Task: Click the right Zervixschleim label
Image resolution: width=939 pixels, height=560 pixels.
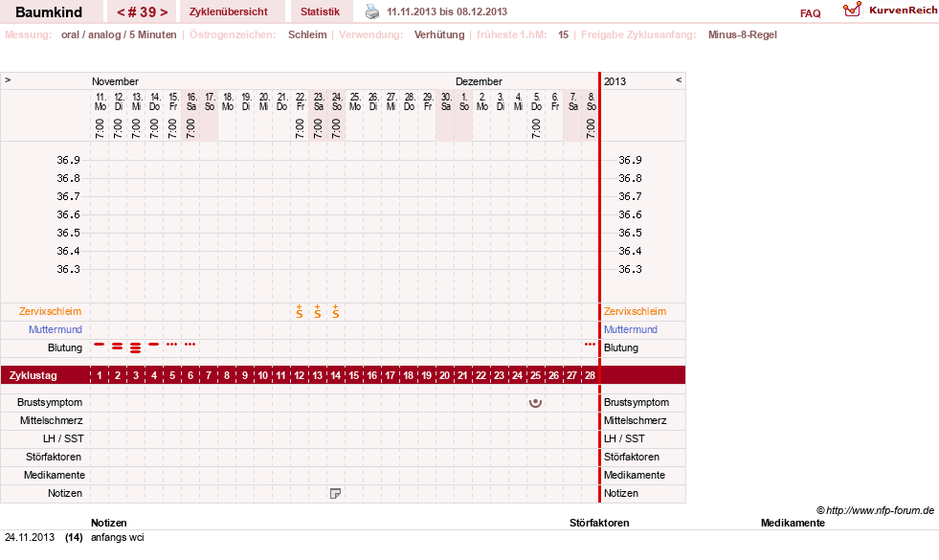Action: point(635,311)
